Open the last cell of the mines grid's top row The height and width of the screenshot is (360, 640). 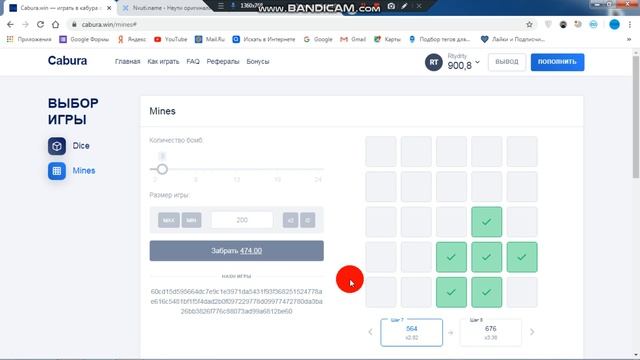(x=522, y=152)
